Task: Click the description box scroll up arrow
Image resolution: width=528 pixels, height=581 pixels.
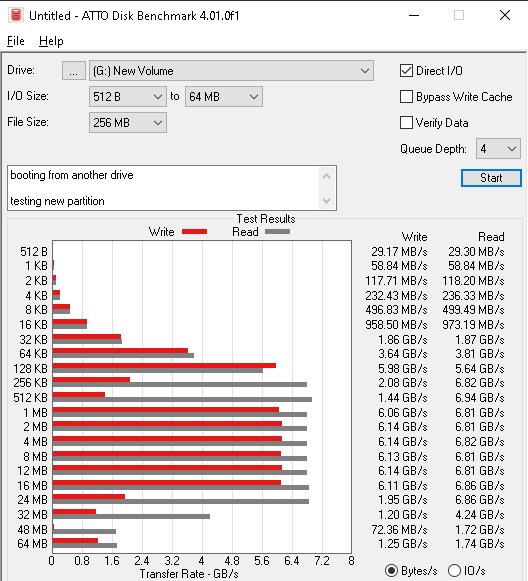Action: pyautogui.click(x=326, y=176)
